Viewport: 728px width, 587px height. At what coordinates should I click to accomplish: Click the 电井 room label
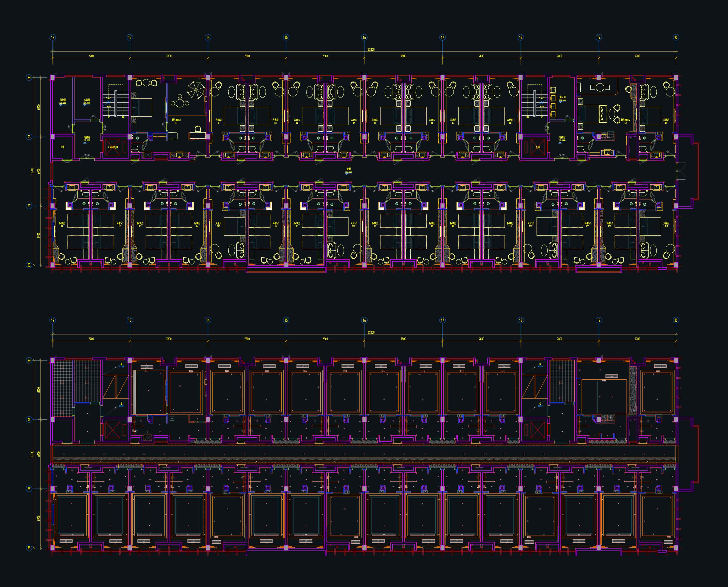tap(63, 147)
